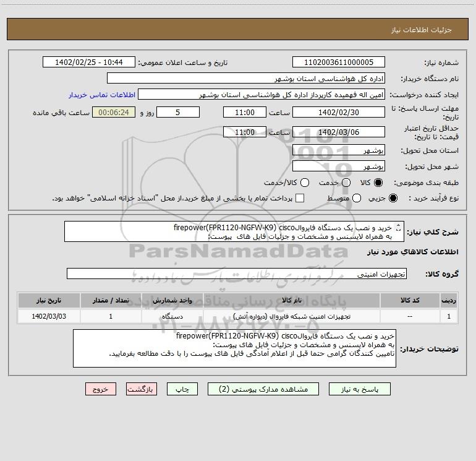This screenshot has height=461, width=476.
Task: Click the deadline date field 1402/02/30
Action: 339,113
